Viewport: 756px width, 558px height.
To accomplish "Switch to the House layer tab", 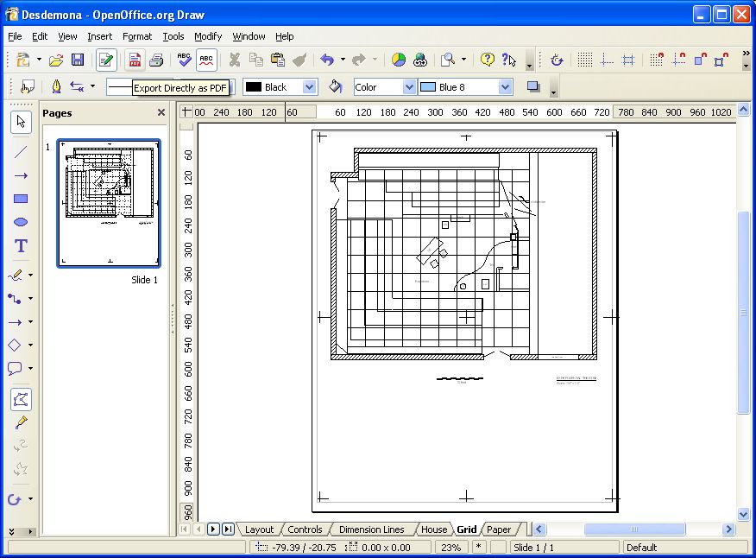I will (x=433, y=529).
